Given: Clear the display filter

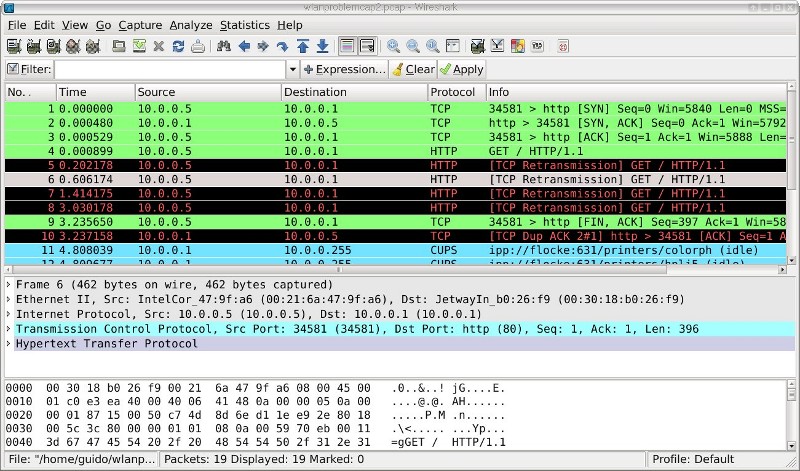Looking at the screenshot, I should pyautogui.click(x=413, y=69).
